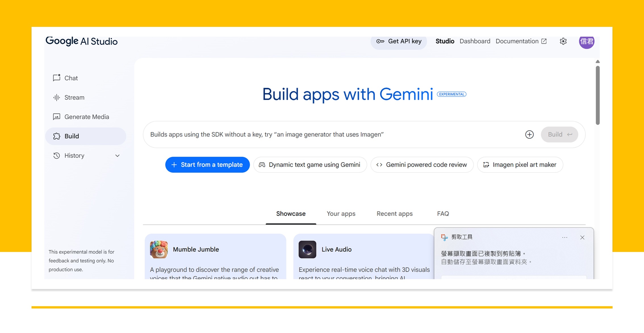
Task: Click the History clock icon
Action: (x=57, y=156)
